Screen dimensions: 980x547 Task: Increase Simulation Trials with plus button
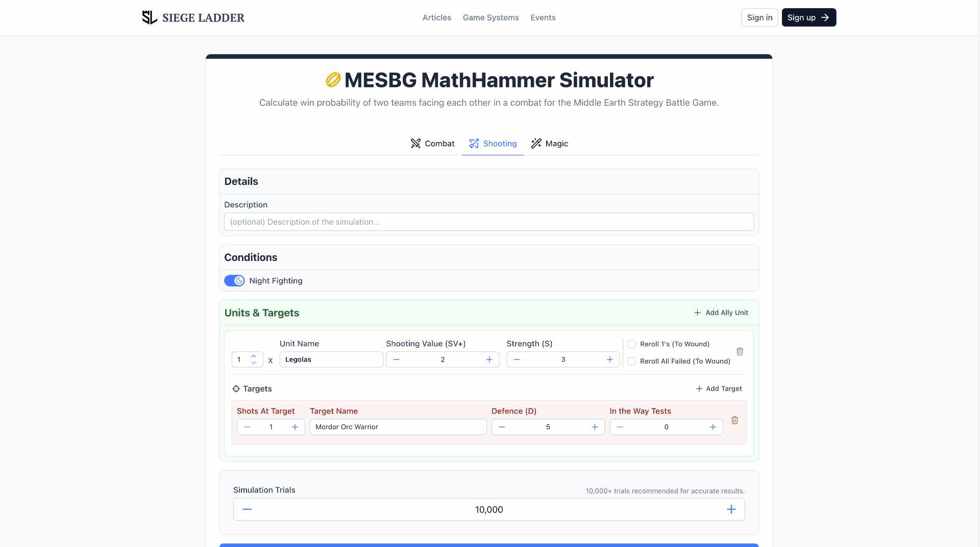click(x=731, y=510)
